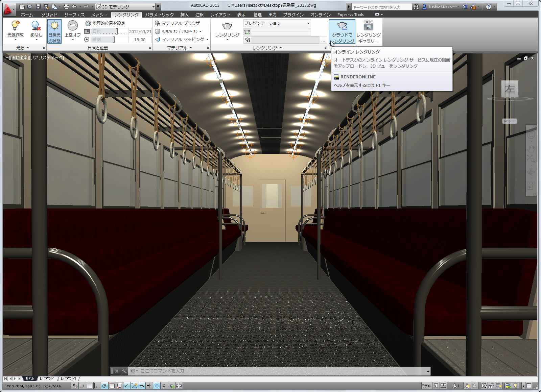Expand the 3D モデリング workspace dropdown
Screen dimensions: 541x392
point(153,6)
